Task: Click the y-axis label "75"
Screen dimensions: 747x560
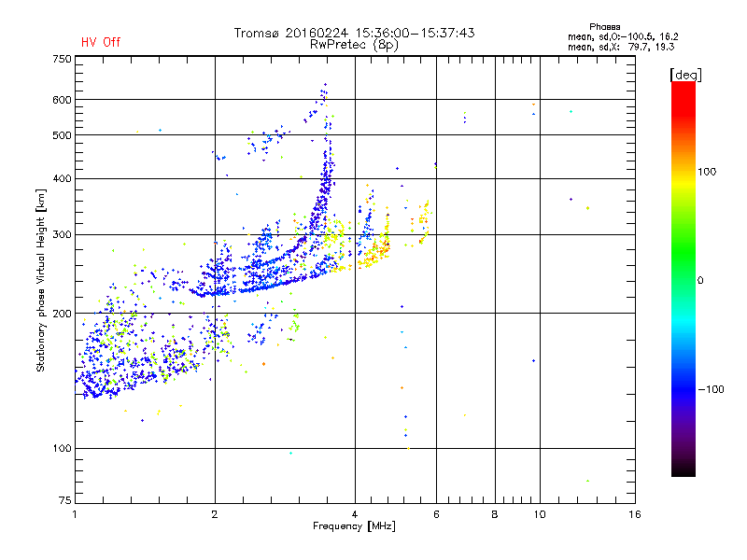Action: (x=65, y=500)
